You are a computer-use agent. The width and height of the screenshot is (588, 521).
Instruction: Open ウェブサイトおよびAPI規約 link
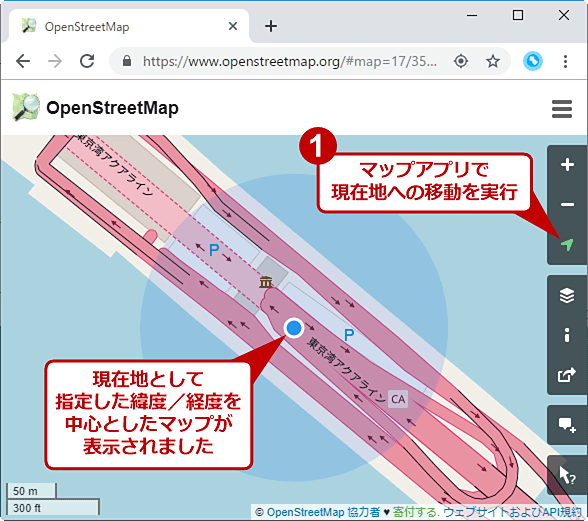point(512,512)
